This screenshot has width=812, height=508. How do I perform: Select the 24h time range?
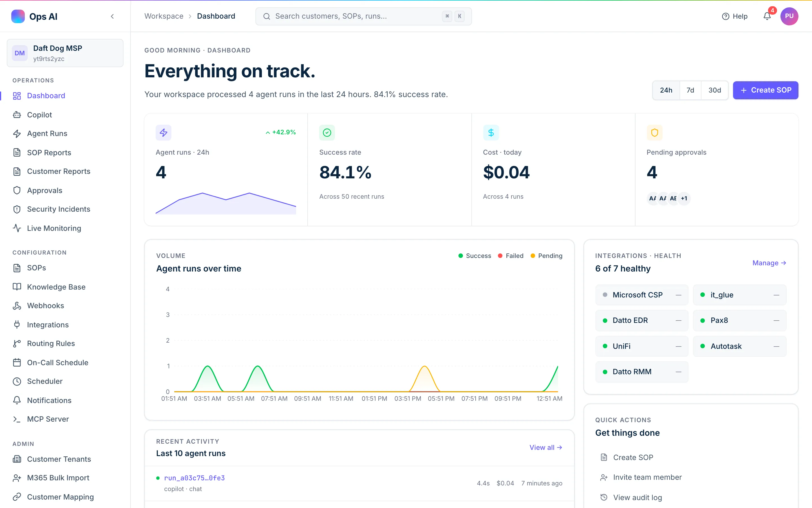(x=666, y=90)
